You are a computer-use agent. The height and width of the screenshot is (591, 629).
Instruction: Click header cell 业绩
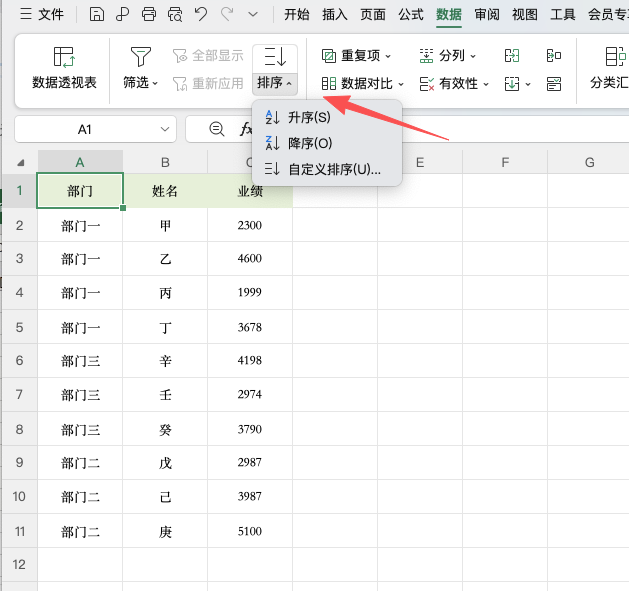250,191
